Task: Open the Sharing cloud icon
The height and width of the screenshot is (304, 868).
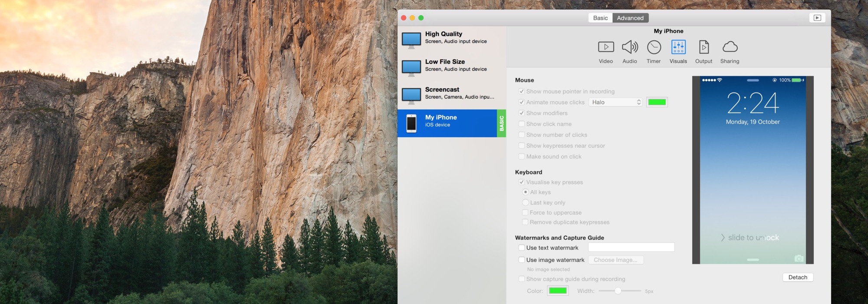Action: point(730,47)
